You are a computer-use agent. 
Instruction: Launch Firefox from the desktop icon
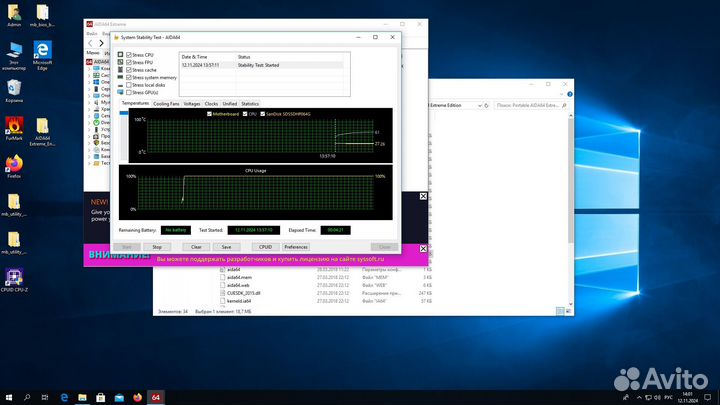[x=14, y=167]
